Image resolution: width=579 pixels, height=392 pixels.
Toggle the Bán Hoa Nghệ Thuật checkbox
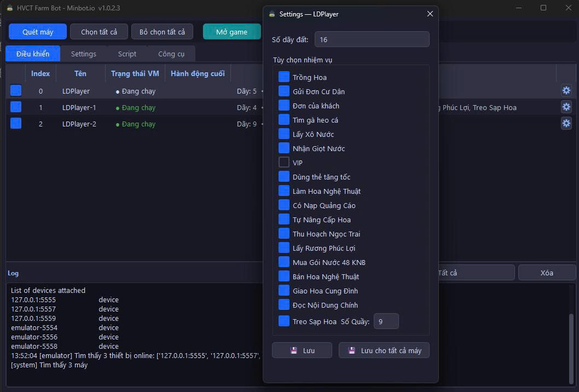pyautogui.click(x=283, y=276)
